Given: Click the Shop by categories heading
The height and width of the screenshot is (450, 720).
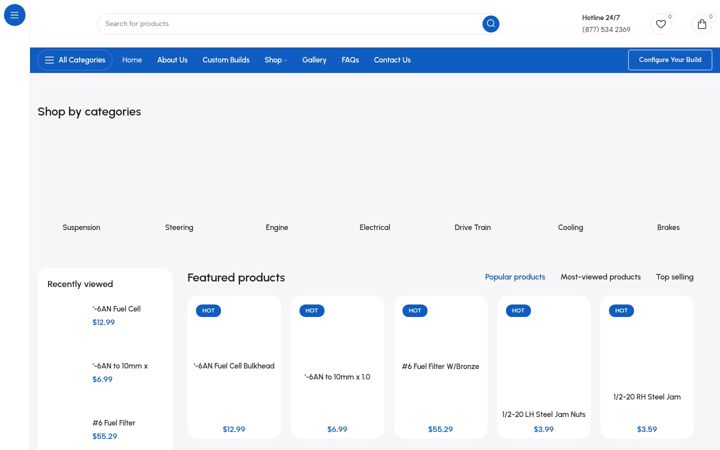Looking at the screenshot, I should point(89,112).
